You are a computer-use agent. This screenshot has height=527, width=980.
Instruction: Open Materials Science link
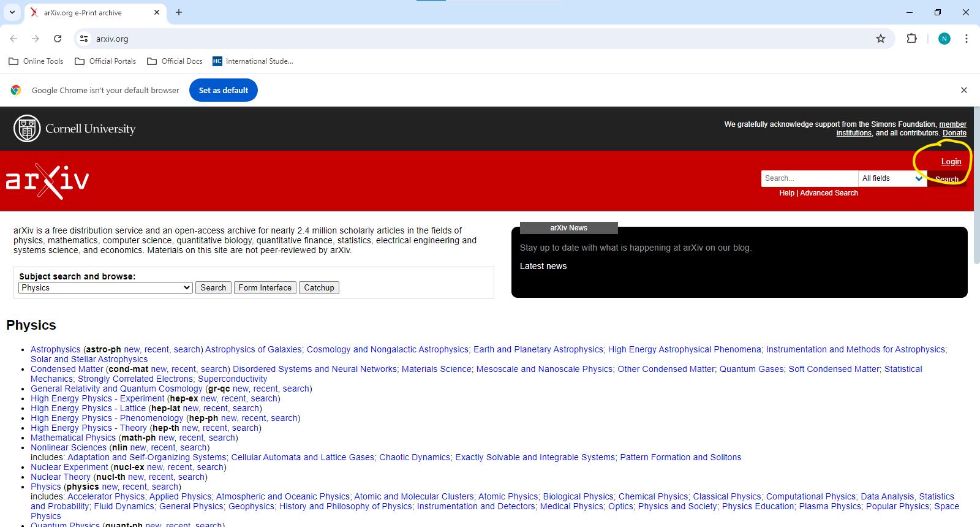437,369
